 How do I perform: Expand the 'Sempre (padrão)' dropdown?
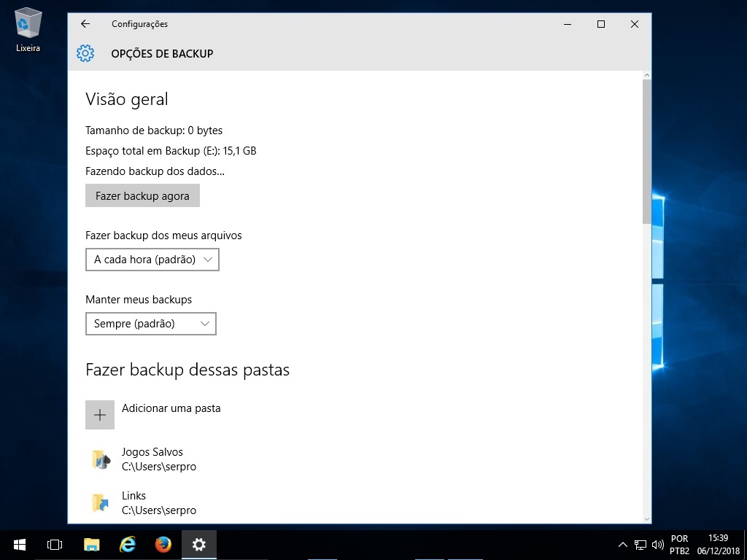[x=151, y=324]
